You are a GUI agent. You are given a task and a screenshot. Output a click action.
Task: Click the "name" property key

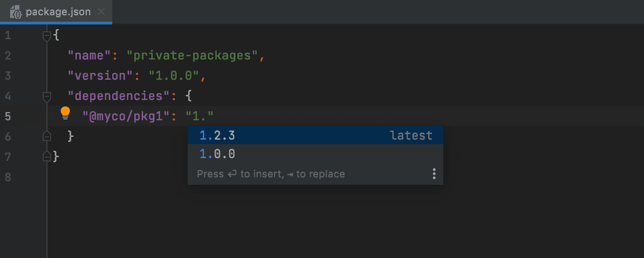(89, 55)
